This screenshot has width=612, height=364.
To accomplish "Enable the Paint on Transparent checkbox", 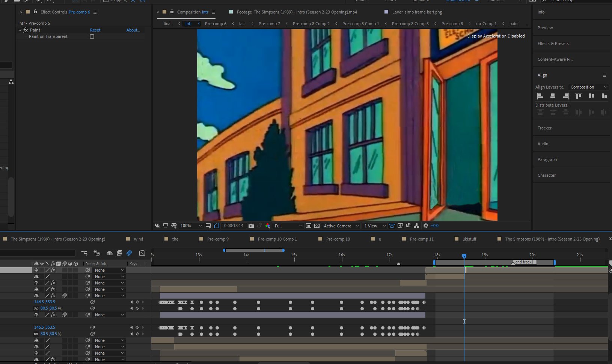I will [x=92, y=36].
